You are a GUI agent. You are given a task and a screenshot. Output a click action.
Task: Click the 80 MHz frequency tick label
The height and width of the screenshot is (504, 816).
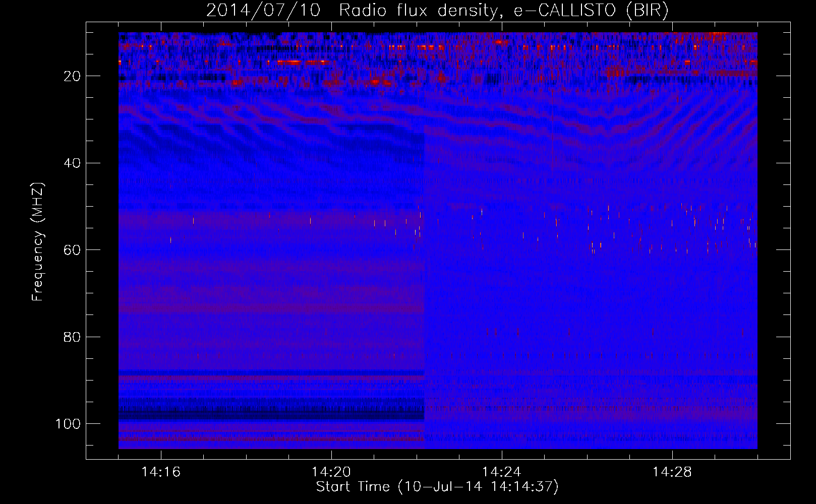(73, 337)
